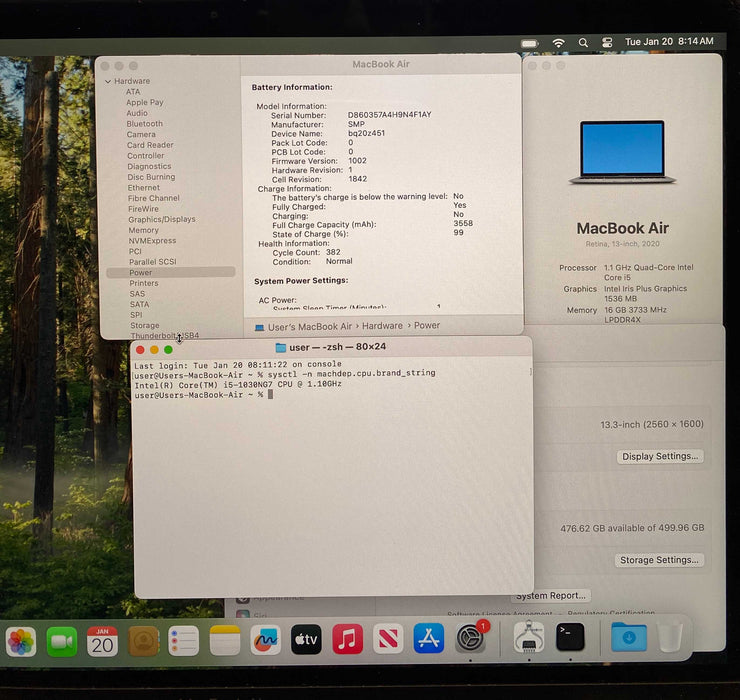Select PCI in Hardware sidebar

tap(135, 251)
